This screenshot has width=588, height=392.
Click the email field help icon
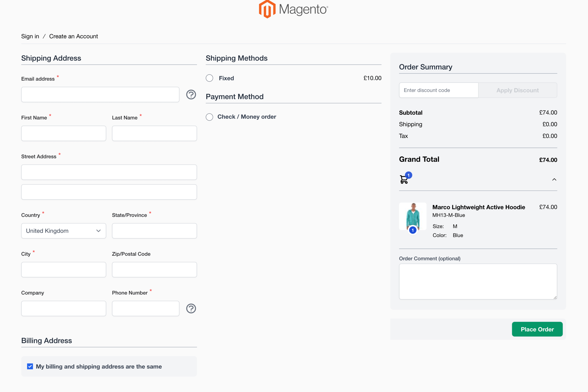click(x=191, y=94)
